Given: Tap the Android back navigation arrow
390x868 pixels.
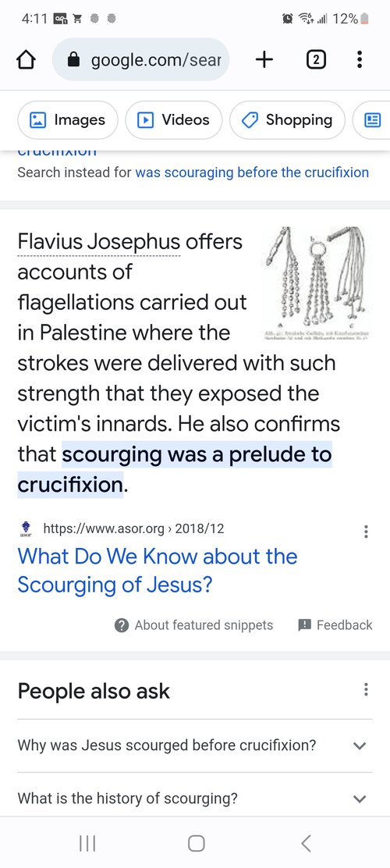Looking at the screenshot, I should [306, 843].
